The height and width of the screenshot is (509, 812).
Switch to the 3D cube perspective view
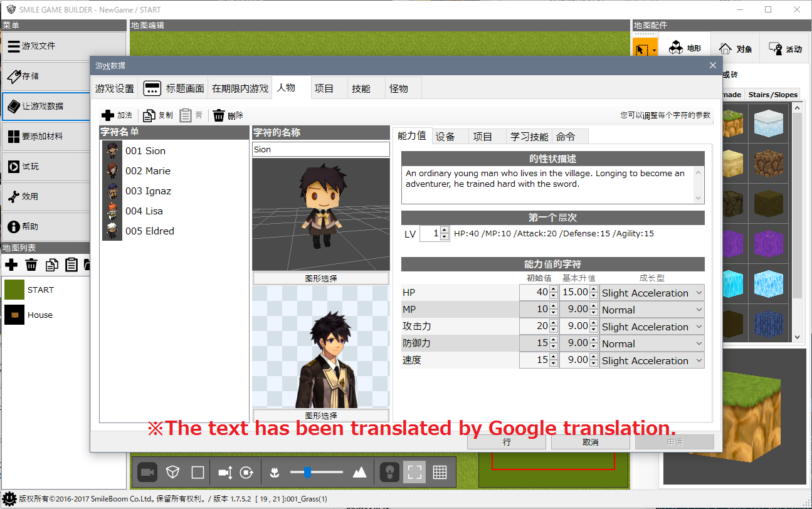(173, 472)
